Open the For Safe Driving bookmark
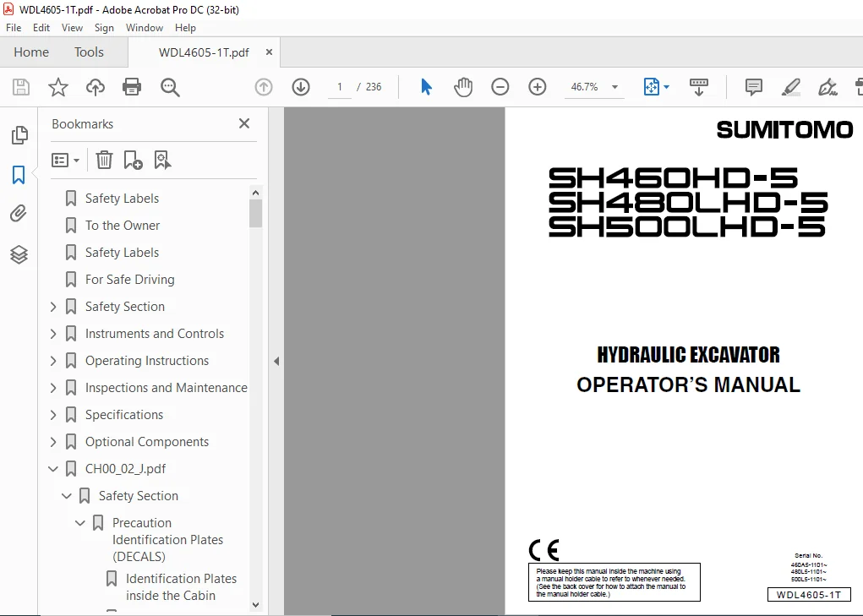 [130, 280]
